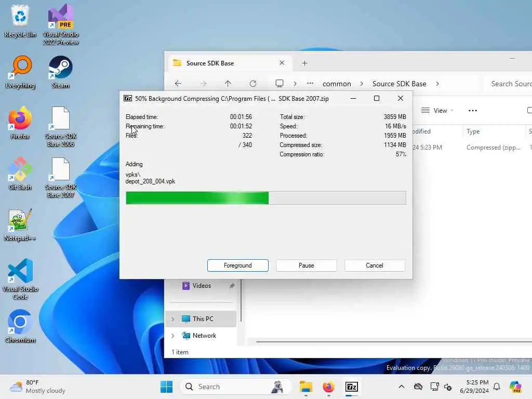
Task: Select This PC in the navigation pane
Action: [x=201, y=319]
